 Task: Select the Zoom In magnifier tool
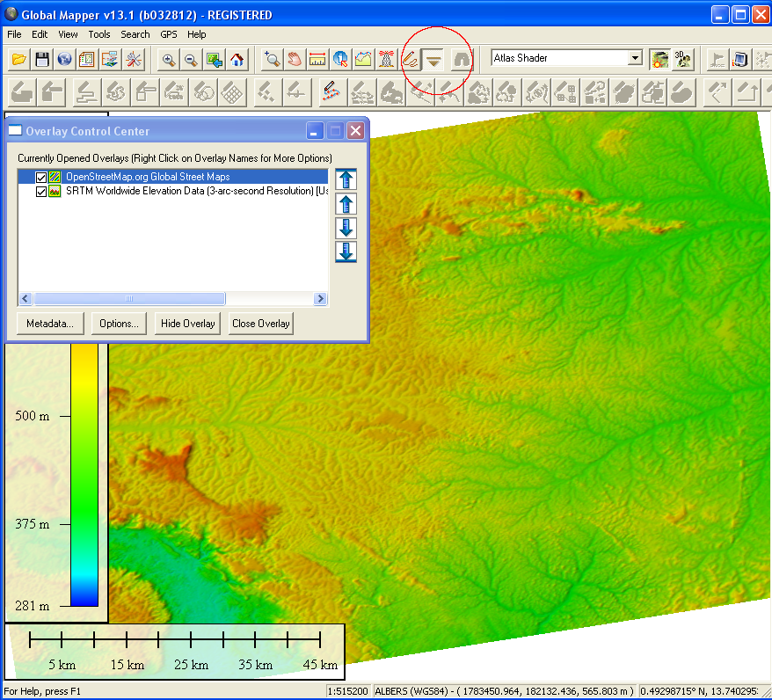point(168,60)
